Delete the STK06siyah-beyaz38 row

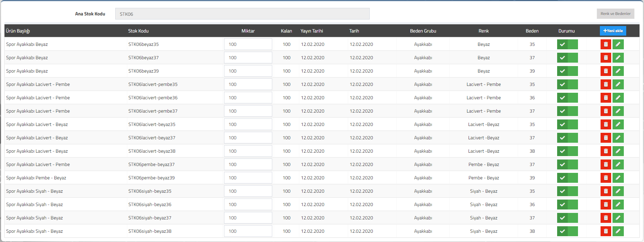click(606, 231)
